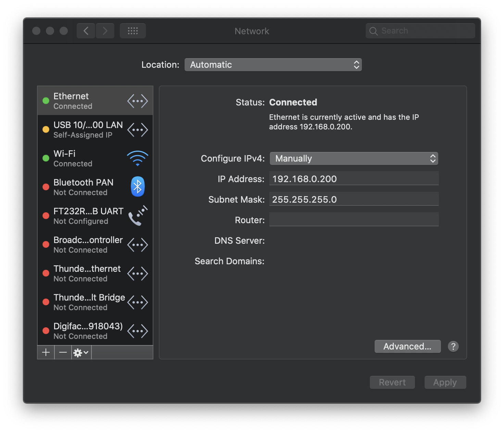This screenshot has height=432, width=504.
Task: Click the IP Address text field
Action: click(x=354, y=179)
